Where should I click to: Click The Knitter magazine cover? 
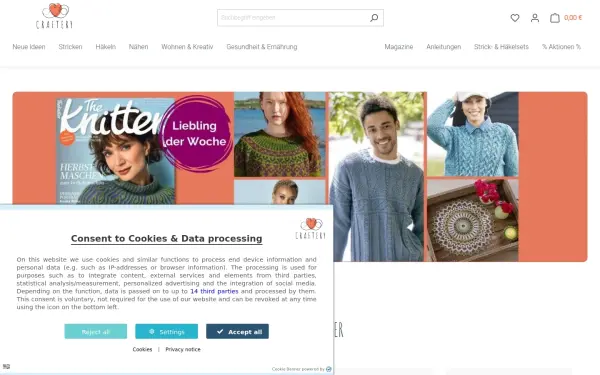[116, 151]
